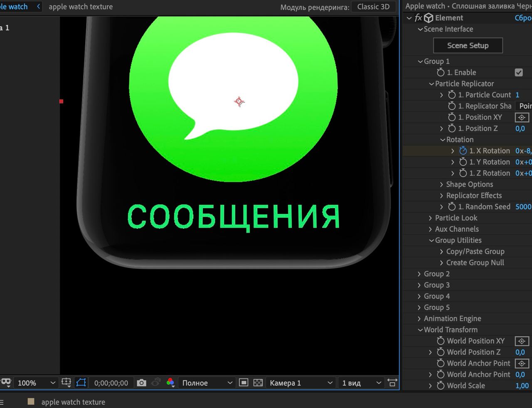The width and height of the screenshot is (532, 408).
Task: Collapse the Particle Replicator section
Action: tap(431, 84)
